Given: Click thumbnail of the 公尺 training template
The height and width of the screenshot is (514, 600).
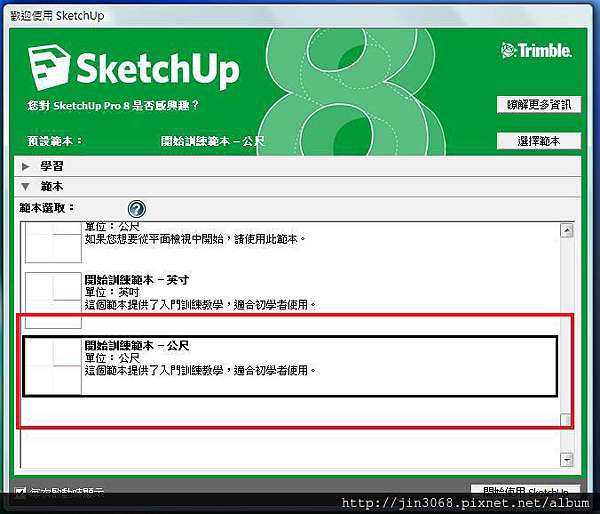Looking at the screenshot, I should (53, 366).
